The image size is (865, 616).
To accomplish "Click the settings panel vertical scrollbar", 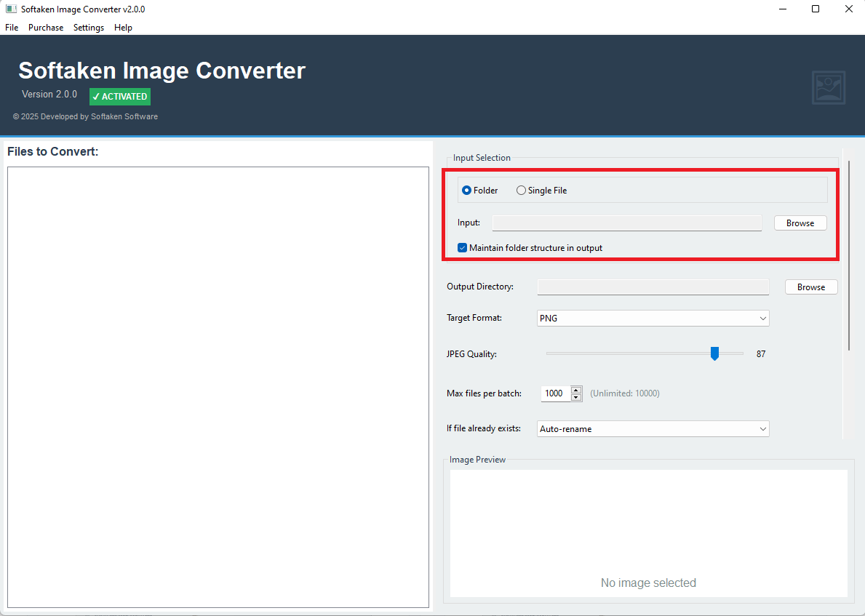I will (850, 255).
